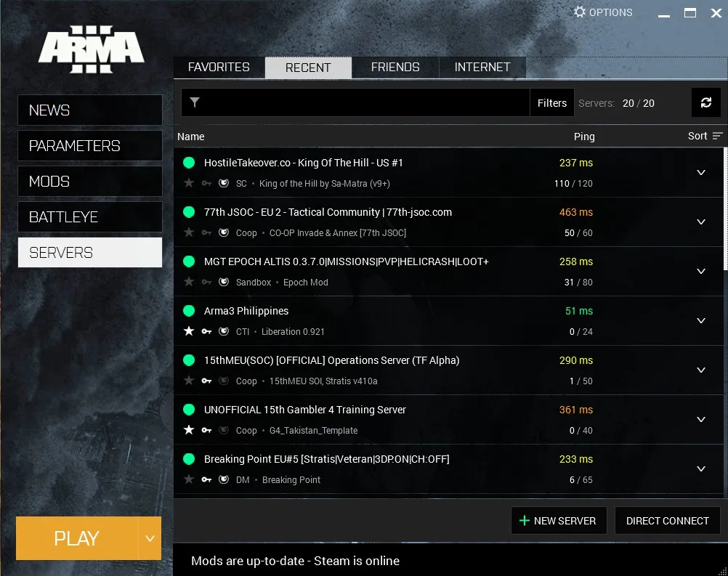Open the Friends tab

tap(395, 68)
